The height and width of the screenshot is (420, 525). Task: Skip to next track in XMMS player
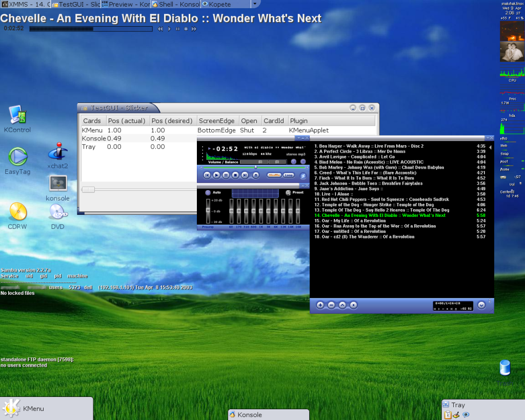245,175
